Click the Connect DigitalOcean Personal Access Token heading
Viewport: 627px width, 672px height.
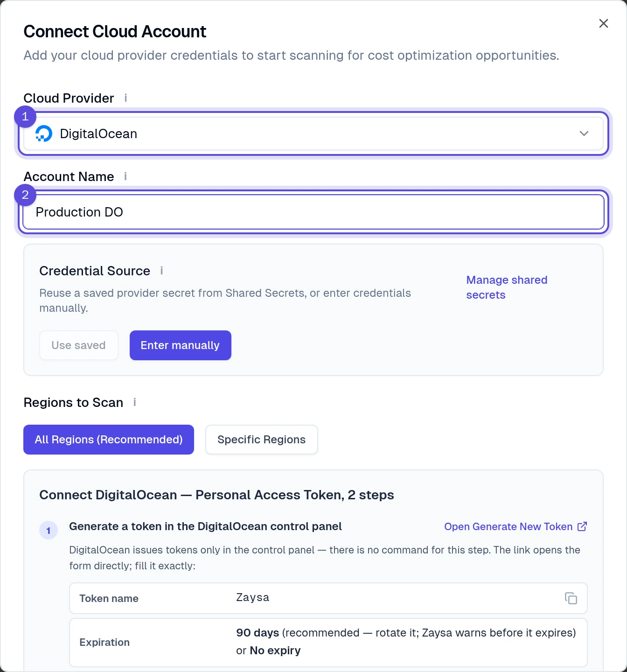tap(216, 495)
